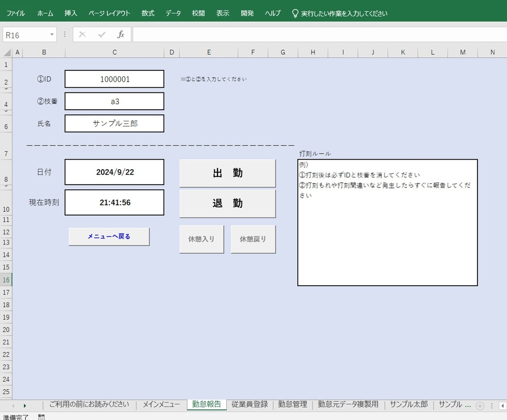The image size is (507, 420).
Task: Switch to the 表示 tab
Action: (223, 13)
